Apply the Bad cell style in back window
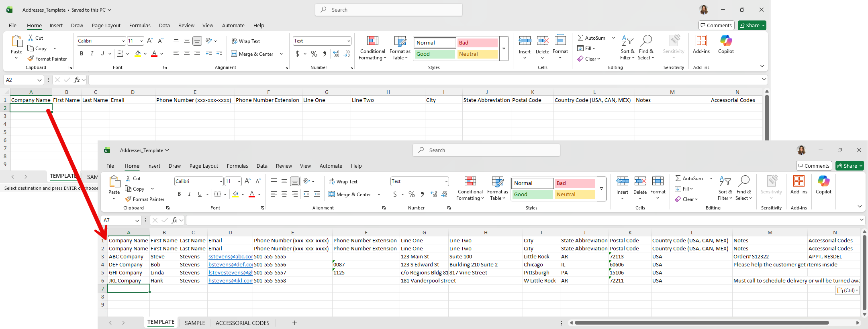The height and width of the screenshot is (329, 868). 477,43
